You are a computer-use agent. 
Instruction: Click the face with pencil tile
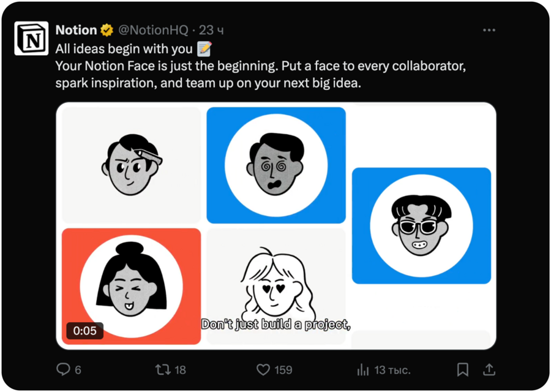[131, 165]
